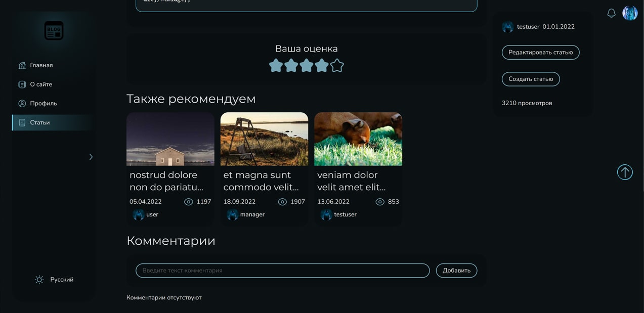Click Комментарии отсутствуют message
The height and width of the screenshot is (313, 644).
[x=164, y=298]
